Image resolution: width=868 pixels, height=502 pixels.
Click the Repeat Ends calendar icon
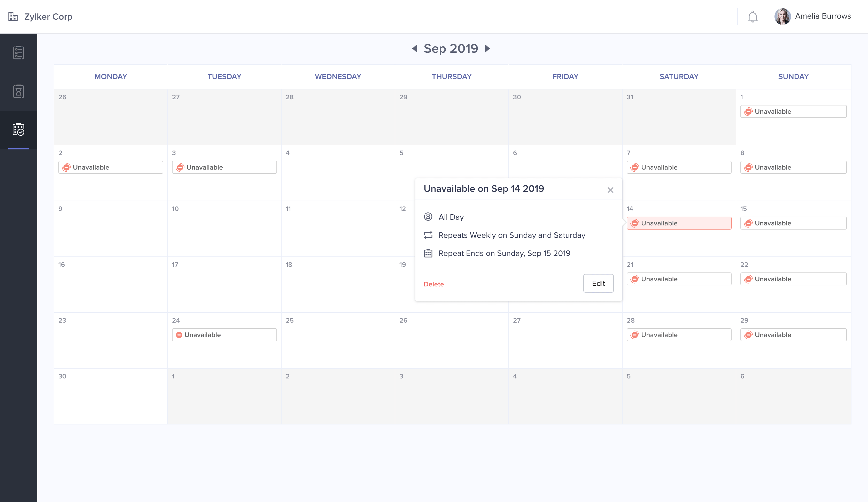tap(428, 253)
